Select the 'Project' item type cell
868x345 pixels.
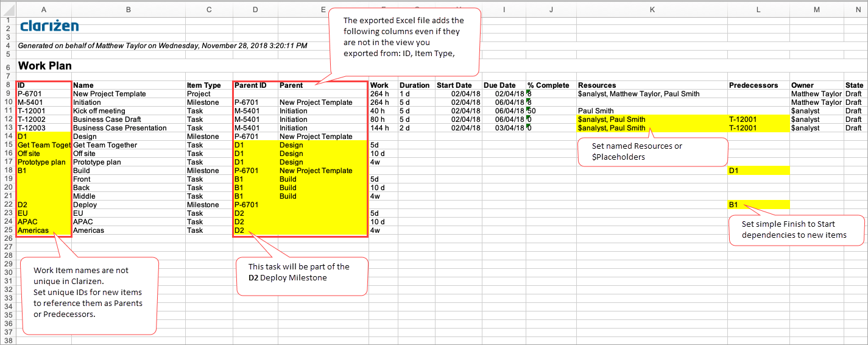point(209,94)
